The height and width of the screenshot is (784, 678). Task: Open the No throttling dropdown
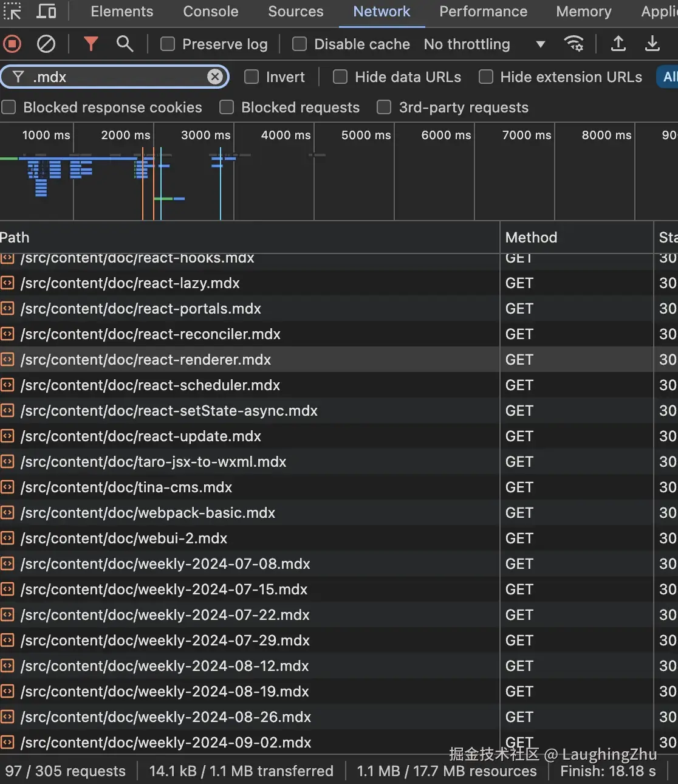pyautogui.click(x=484, y=44)
